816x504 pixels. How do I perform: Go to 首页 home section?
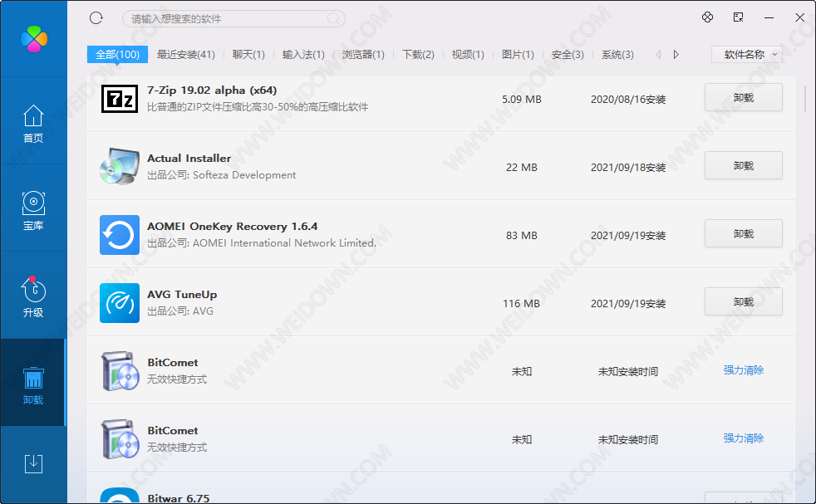pyautogui.click(x=33, y=124)
